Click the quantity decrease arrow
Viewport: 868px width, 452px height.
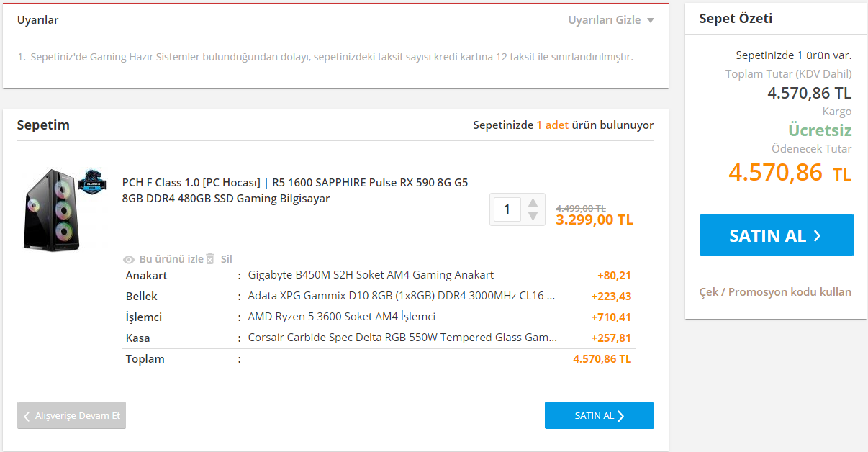pyautogui.click(x=533, y=214)
